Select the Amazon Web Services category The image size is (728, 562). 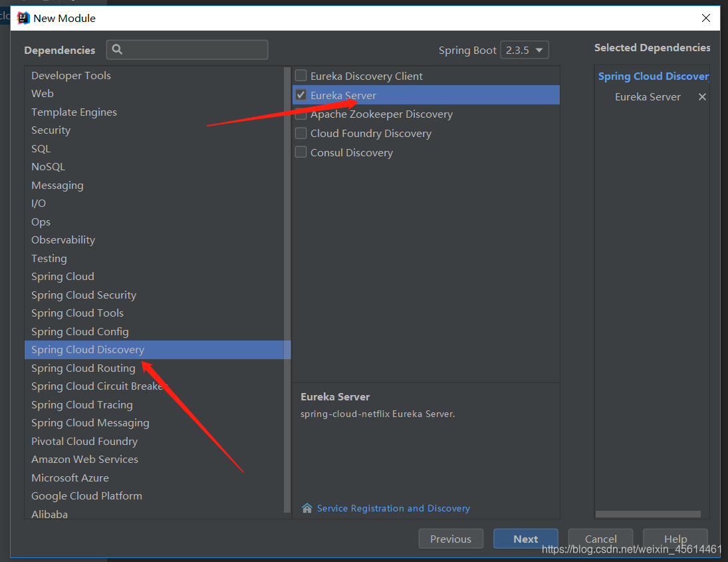pyautogui.click(x=154, y=460)
